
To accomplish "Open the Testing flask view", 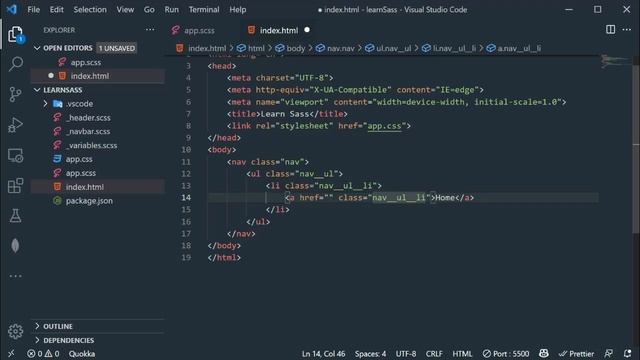I will (16, 216).
